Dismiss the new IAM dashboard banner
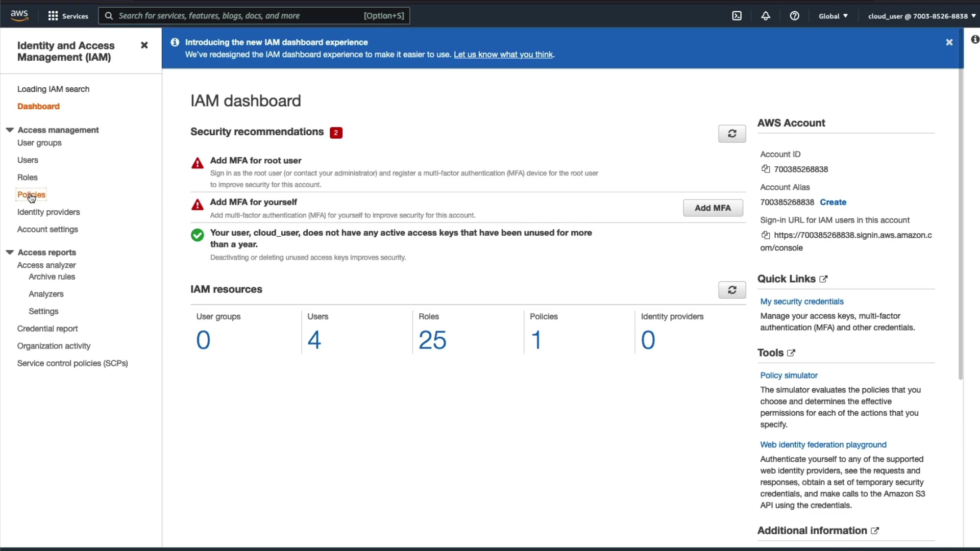This screenshot has width=980, height=551. pos(949,42)
